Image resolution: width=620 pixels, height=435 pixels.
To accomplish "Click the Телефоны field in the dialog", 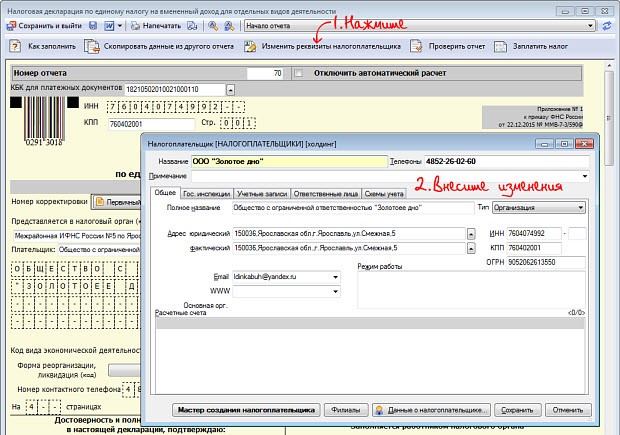I will click(507, 161).
